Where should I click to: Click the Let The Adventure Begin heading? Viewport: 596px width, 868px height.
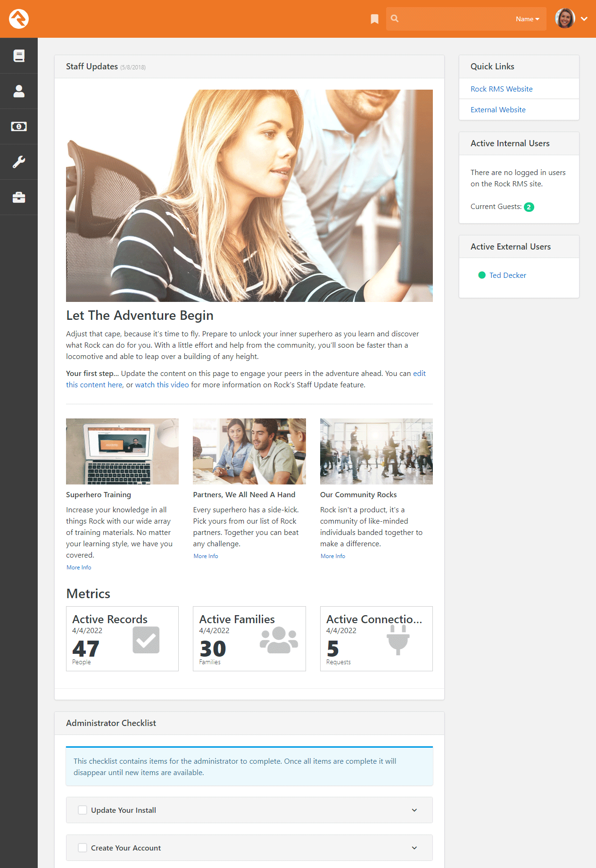[x=140, y=315]
